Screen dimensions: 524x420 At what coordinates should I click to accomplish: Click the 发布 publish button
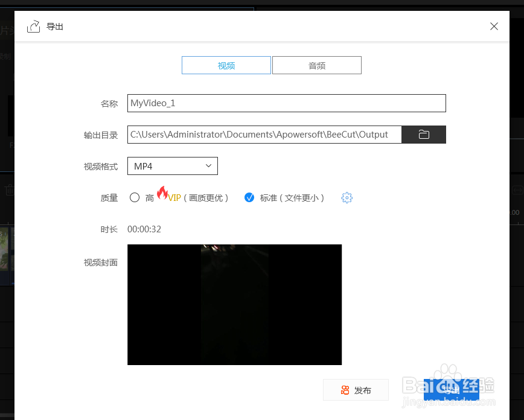[356, 390]
